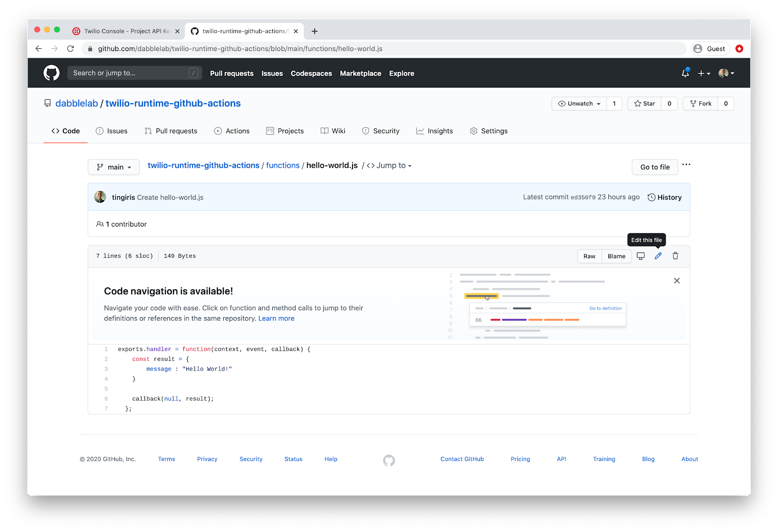Click functions folder in breadcrumb
This screenshot has height=532, width=778.
(283, 165)
